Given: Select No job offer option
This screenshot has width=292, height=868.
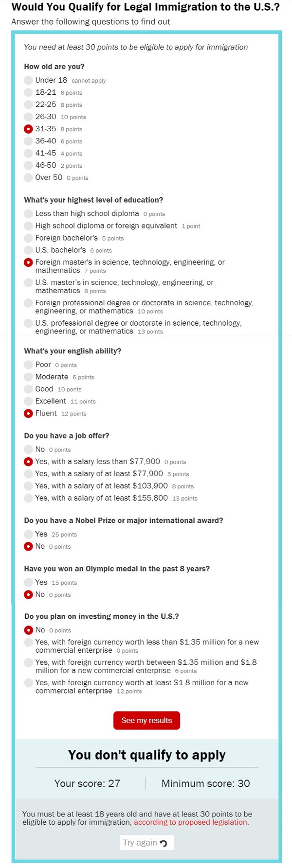Looking at the screenshot, I should 28,450.
